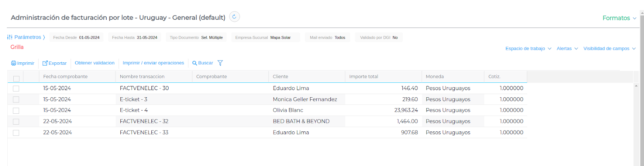
Task: Click the refresh icon beside the page title
Action: point(234,17)
